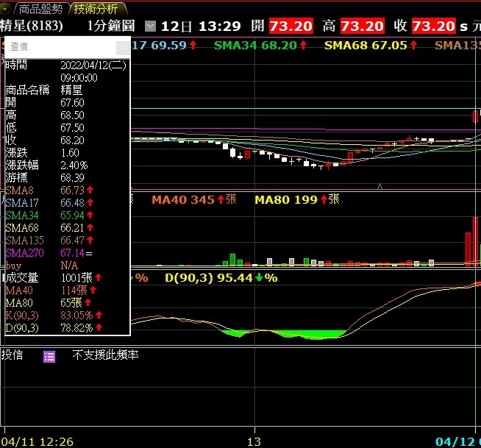Click the 精星(8183) stock name
Viewport: 481px width, 448px height.
coord(32,26)
